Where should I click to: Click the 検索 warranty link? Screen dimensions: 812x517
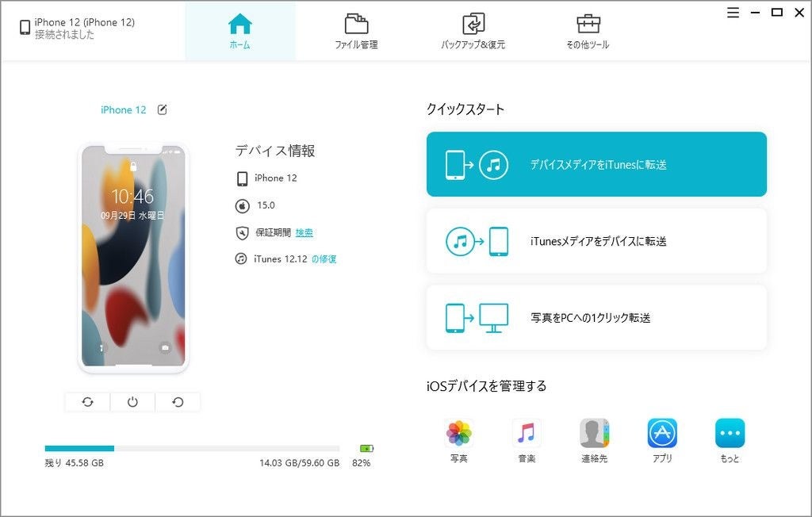304,232
